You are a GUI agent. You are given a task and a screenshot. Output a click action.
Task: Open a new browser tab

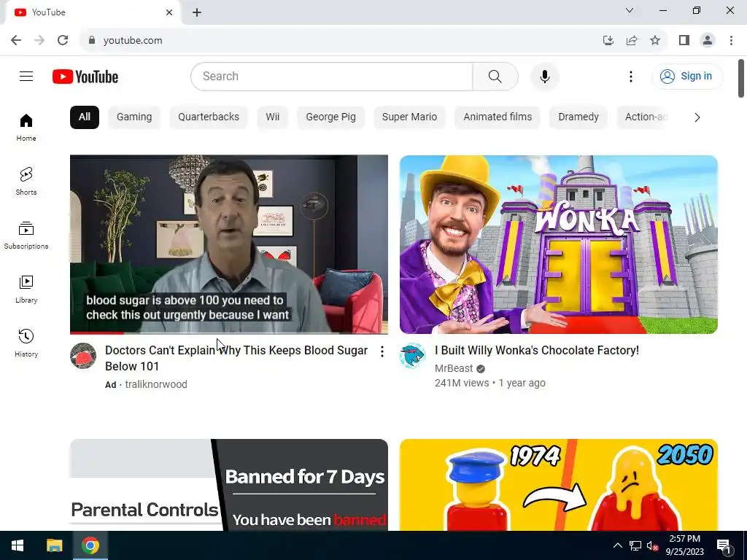click(x=197, y=12)
